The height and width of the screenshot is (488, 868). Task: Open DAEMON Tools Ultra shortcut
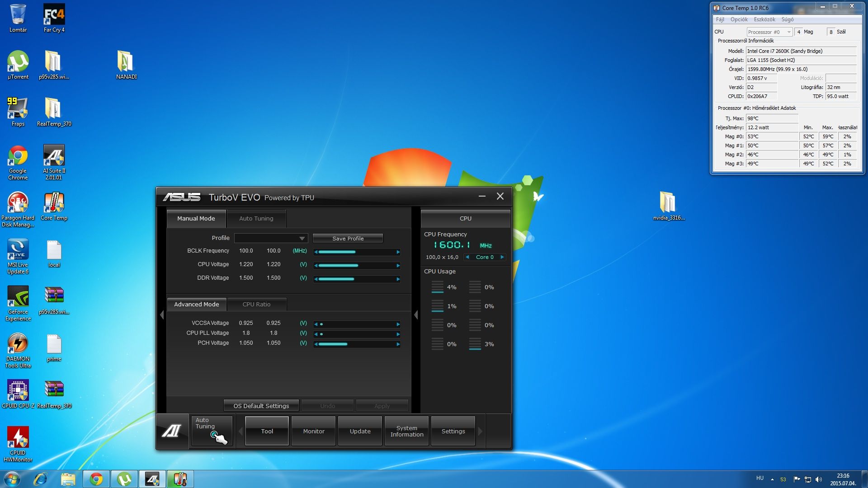[x=18, y=351]
